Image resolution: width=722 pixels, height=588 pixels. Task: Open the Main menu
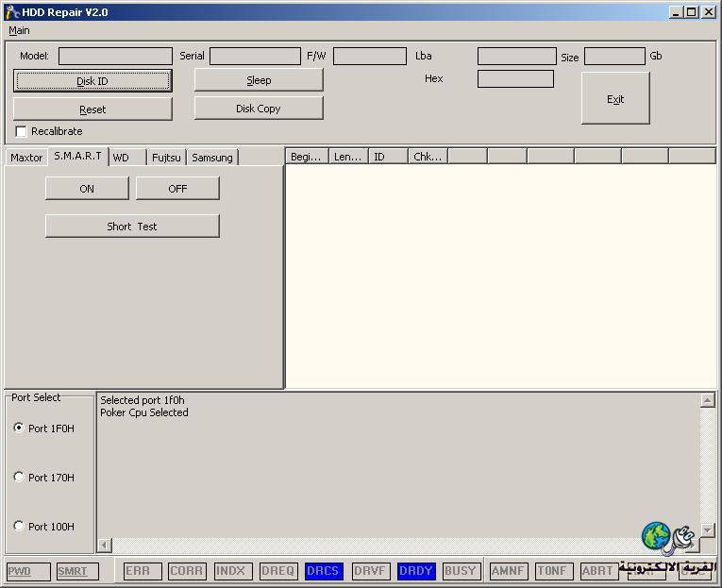19,30
